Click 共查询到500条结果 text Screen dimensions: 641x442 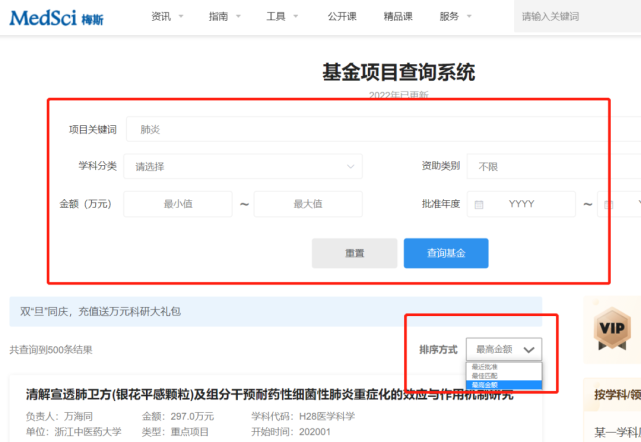[x=51, y=350]
